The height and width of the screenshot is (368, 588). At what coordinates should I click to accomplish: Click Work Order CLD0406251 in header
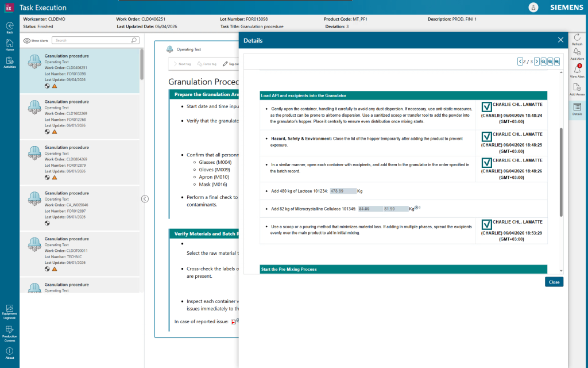tap(141, 19)
